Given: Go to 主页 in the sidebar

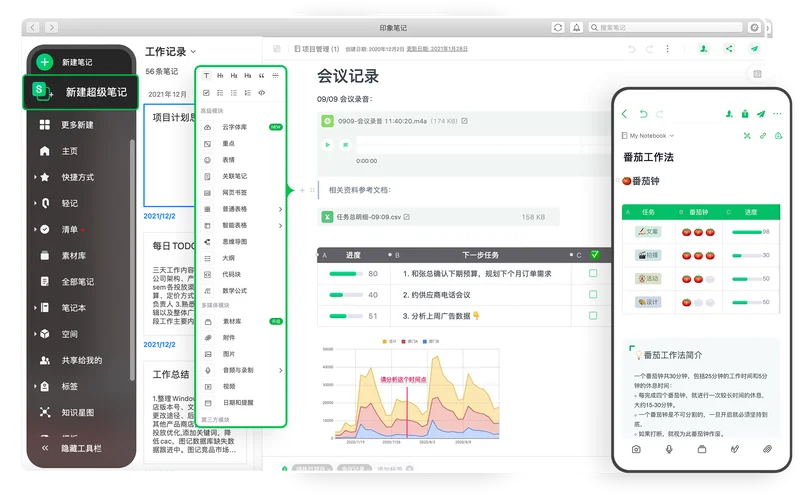Looking at the screenshot, I should [59, 151].
